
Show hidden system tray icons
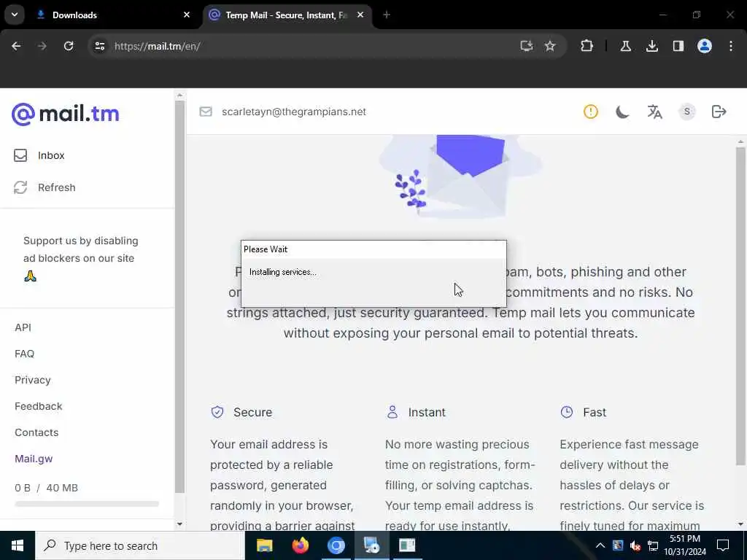click(x=600, y=545)
